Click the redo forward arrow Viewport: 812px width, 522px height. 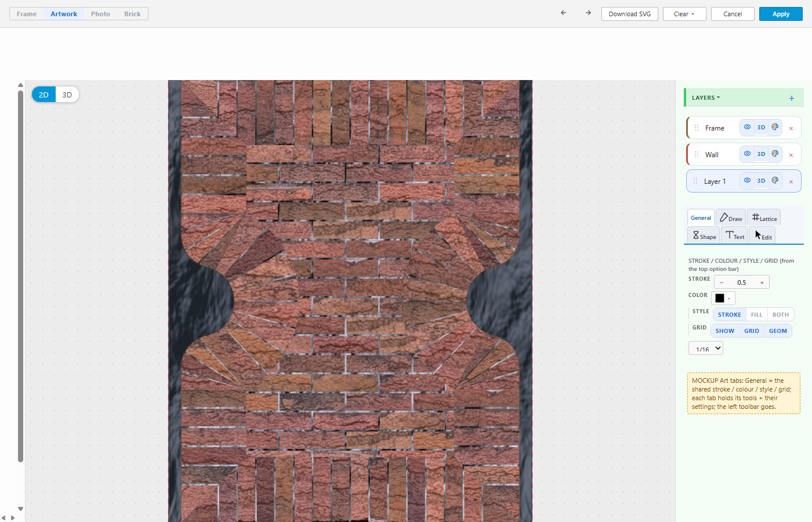(588, 13)
